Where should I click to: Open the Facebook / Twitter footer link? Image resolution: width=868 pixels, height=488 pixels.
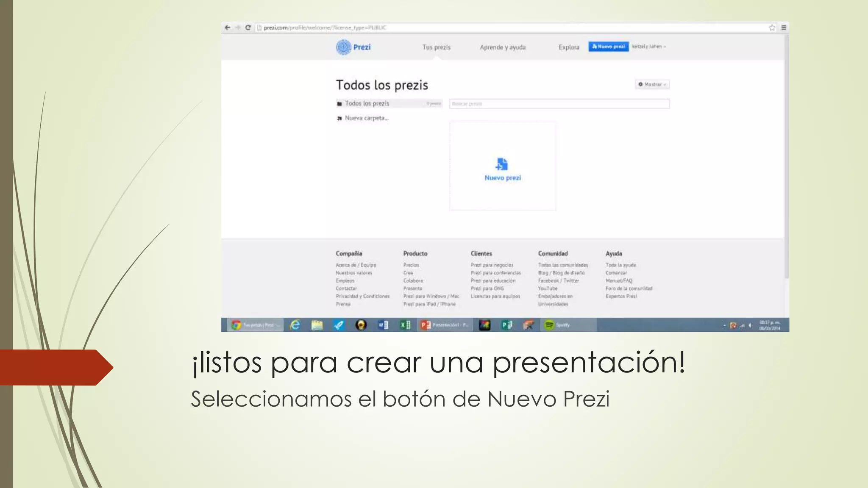[x=558, y=281]
